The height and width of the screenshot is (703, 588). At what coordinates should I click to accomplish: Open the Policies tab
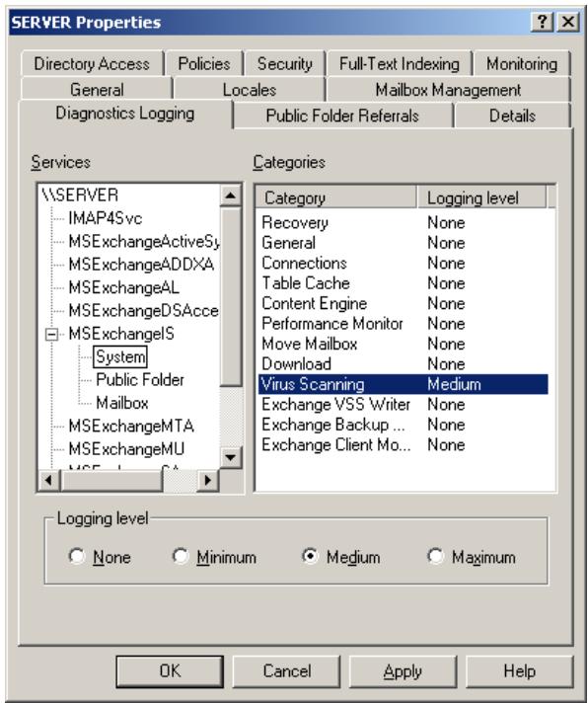click(x=204, y=63)
